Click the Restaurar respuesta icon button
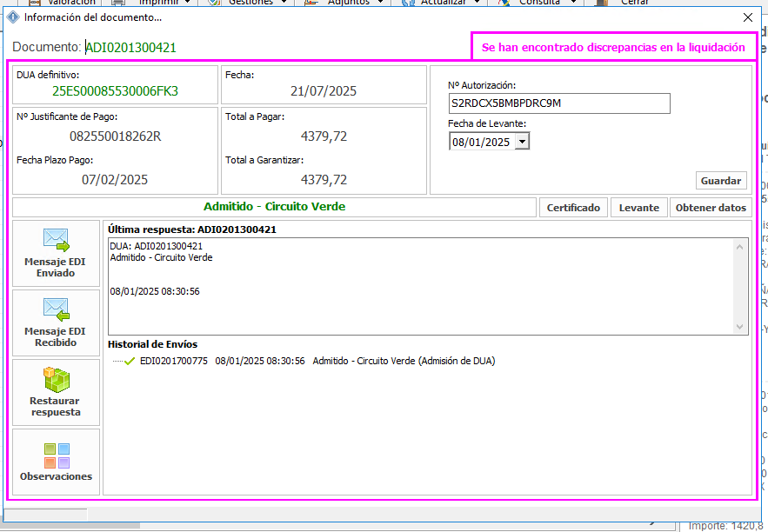768x532 pixels. click(56, 392)
